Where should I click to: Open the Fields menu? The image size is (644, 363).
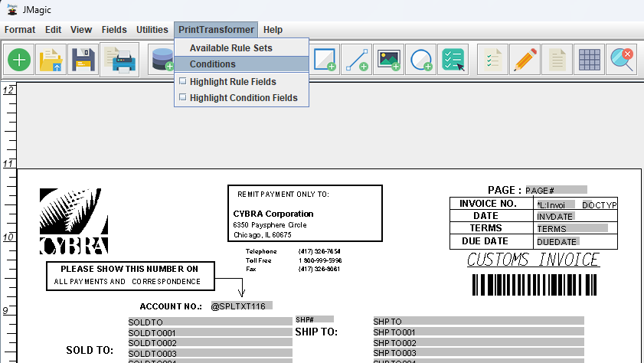click(114, 30)
